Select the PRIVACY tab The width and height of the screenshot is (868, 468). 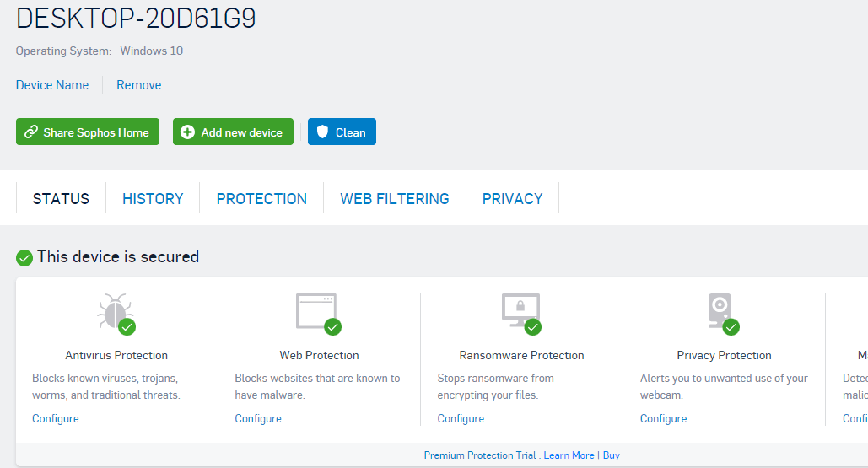pyautogui.click(x=513, y=199)
